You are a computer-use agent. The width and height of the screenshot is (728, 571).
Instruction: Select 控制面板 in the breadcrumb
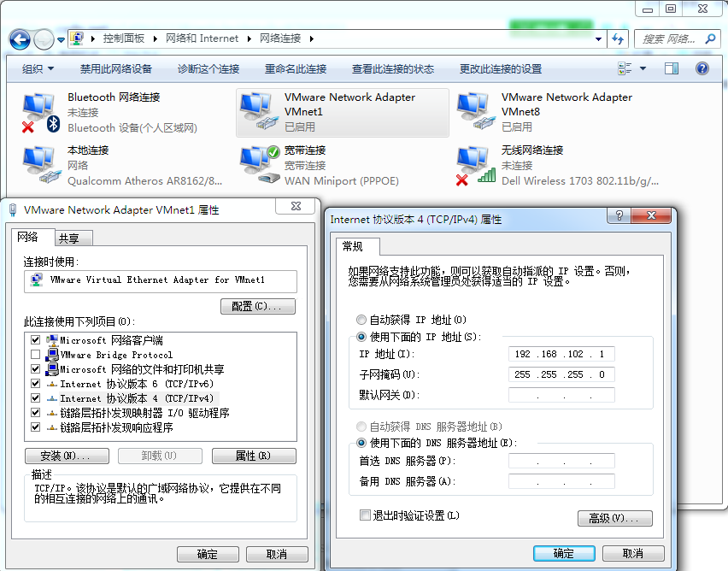click(x=124, y=38)
